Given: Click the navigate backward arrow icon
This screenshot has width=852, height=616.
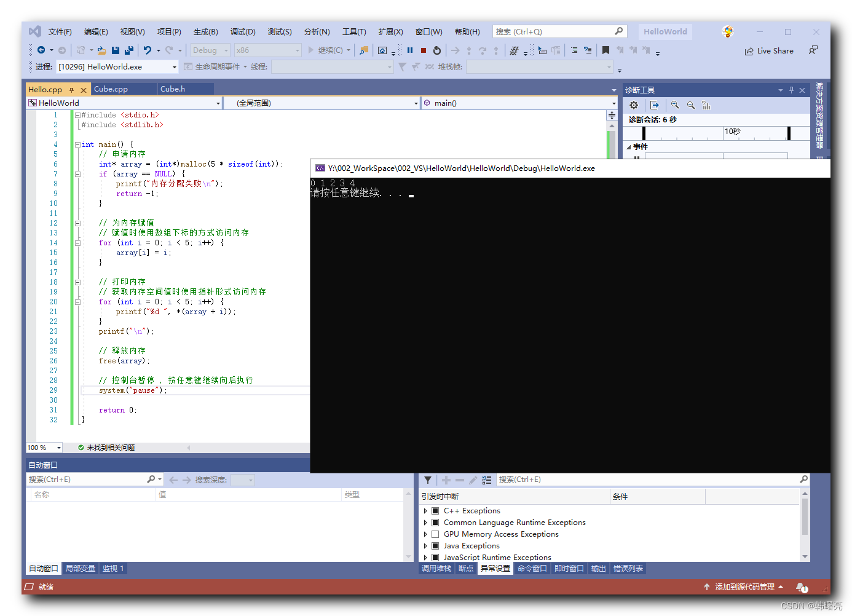Looking at the screenshot, I should tap(41, 50).
